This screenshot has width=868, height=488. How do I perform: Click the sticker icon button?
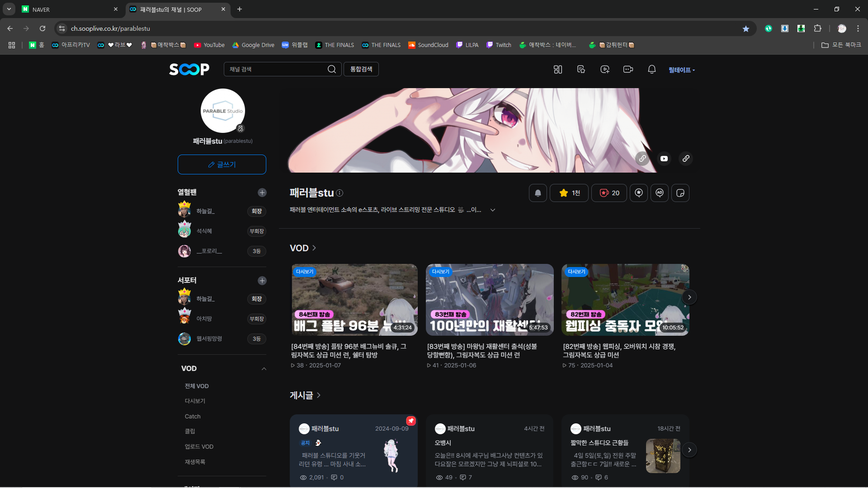click(x=680, y=193)
